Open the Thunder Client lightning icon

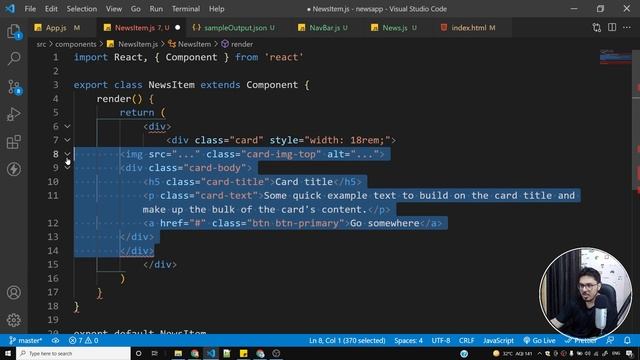(x=14, y=169)
